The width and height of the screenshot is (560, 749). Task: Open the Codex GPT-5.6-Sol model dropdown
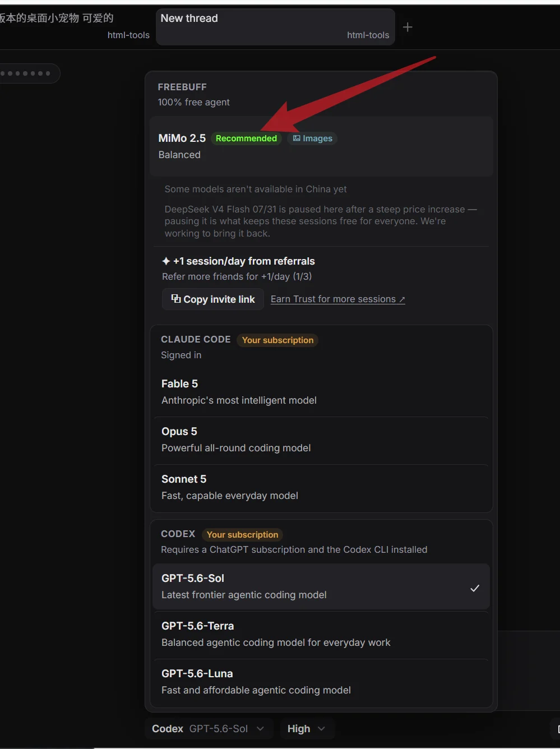coord(209,729)
